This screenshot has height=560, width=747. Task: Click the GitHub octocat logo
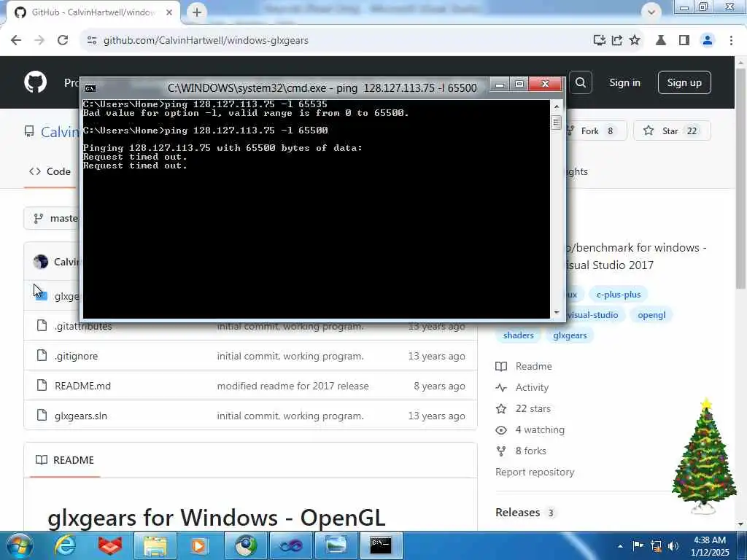35,82
